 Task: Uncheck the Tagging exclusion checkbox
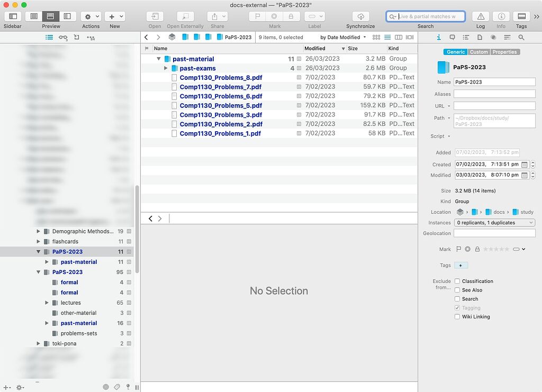click(457, 307)
